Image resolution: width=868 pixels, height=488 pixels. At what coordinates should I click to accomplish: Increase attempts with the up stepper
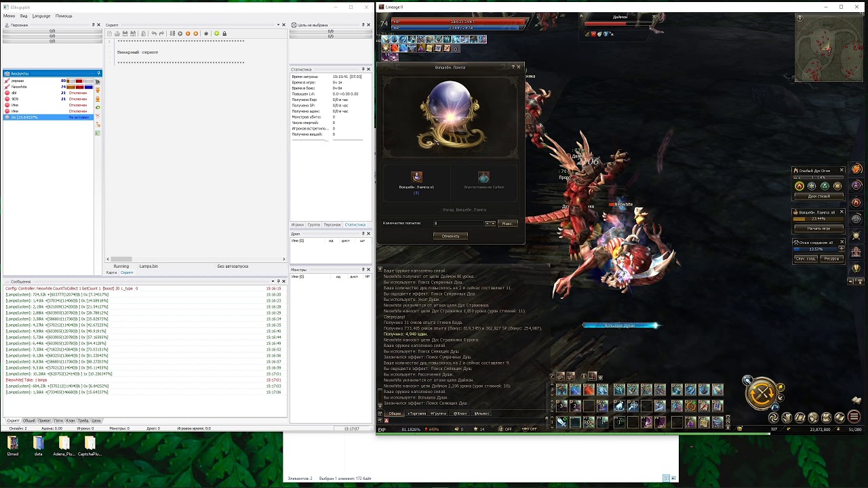coord(487,224)
